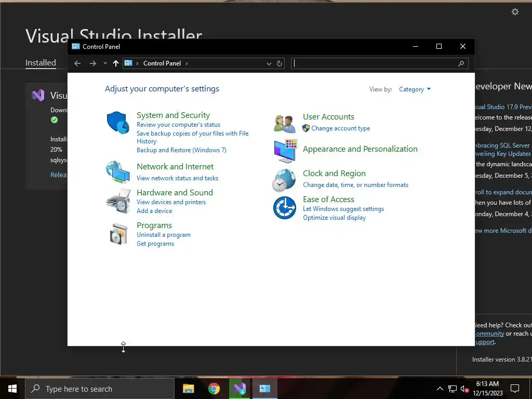Image resolution: width=532 pixels, height=399 pixels.
Task: Click the Control Panel icon in the address bar
Action: click(128, 63)
